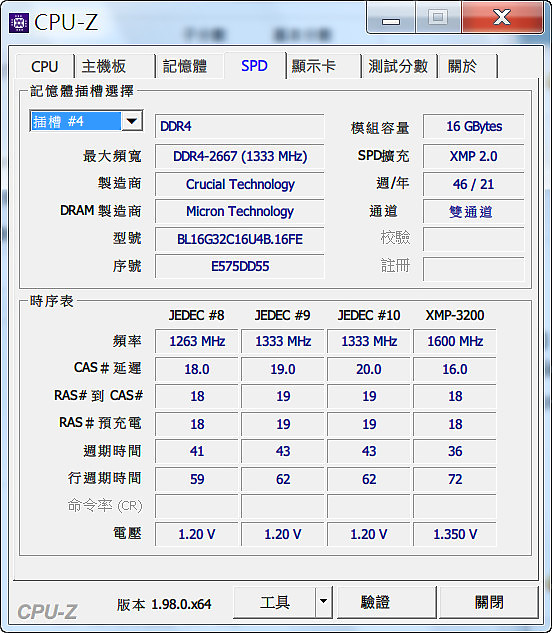This screenshot has width=552, height=633.
Task: Click the JEDEC #10 column header
Action: click(369, 315)
